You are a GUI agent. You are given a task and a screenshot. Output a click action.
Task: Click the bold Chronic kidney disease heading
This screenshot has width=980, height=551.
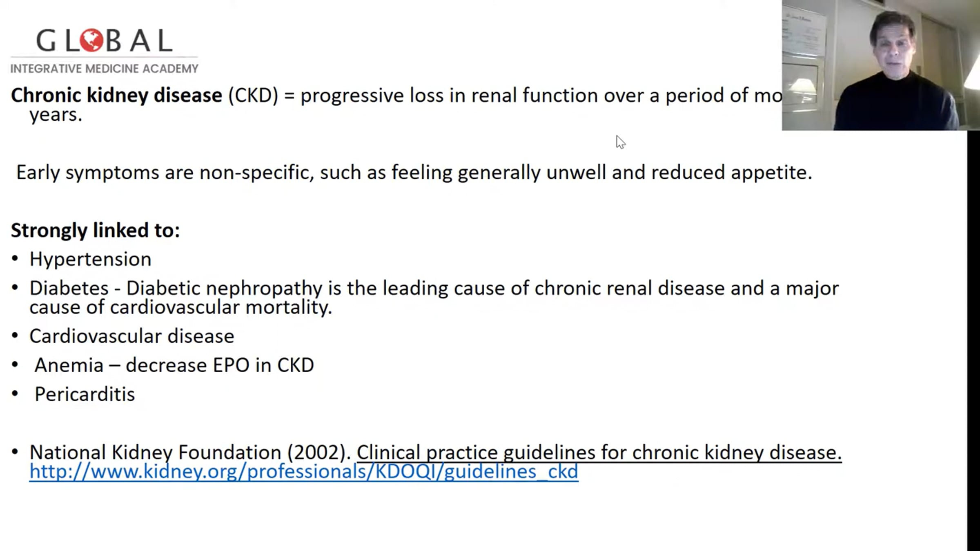click(116, 96)
